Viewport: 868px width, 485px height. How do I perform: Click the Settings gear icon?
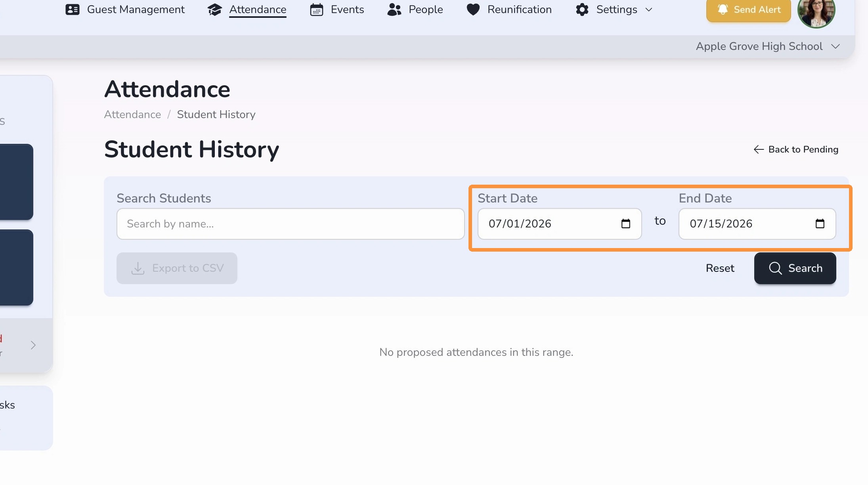point(582,10)
